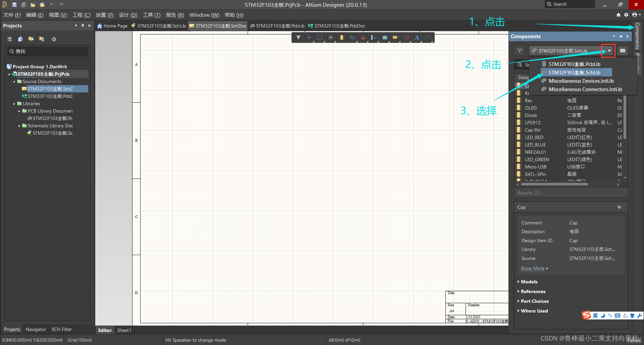Collapse the Cap details section chevron
This screenshot has width=644, height=345.
[x=619, y=207]
